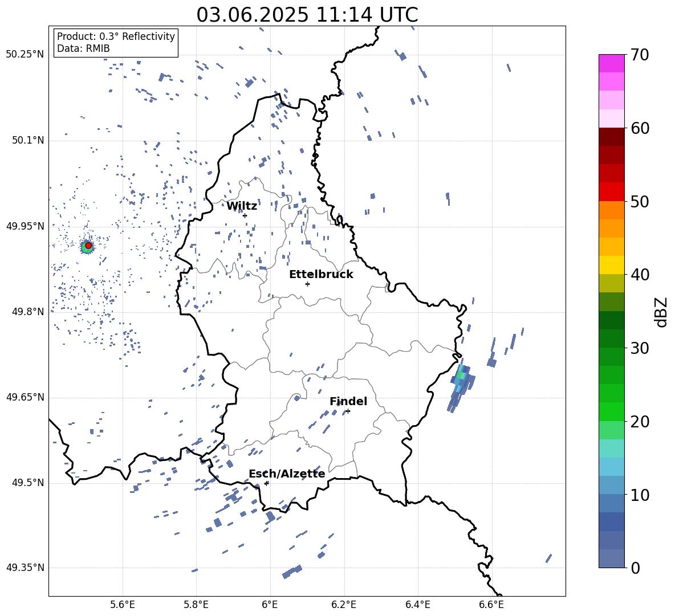Click the Findel city label

pos(348,401)
